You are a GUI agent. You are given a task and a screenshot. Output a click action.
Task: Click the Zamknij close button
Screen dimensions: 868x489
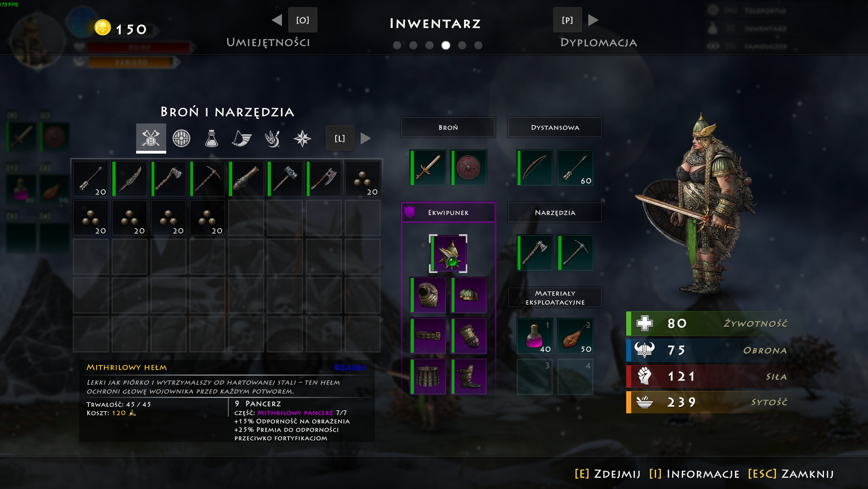pos(791,474)
